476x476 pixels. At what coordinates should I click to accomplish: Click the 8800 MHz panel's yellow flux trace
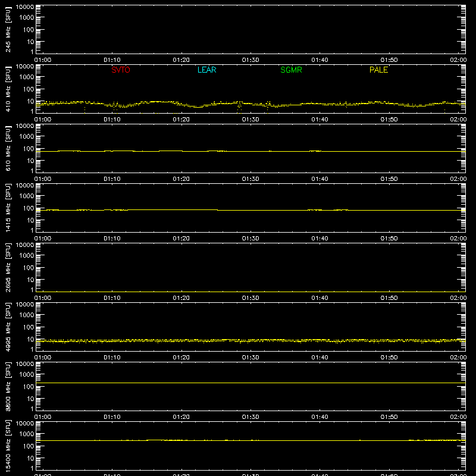click(250, 383)
